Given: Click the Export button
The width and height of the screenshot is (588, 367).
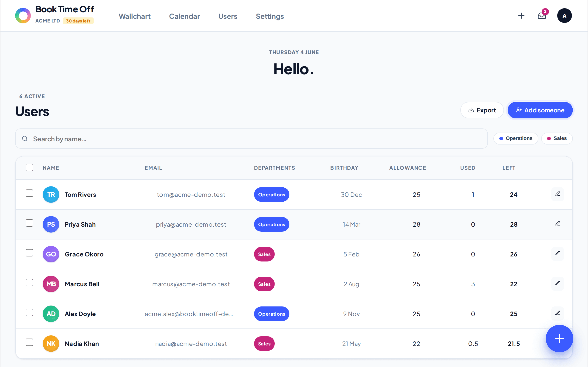Looking at the screenshot, I should [x=482, y=110].
